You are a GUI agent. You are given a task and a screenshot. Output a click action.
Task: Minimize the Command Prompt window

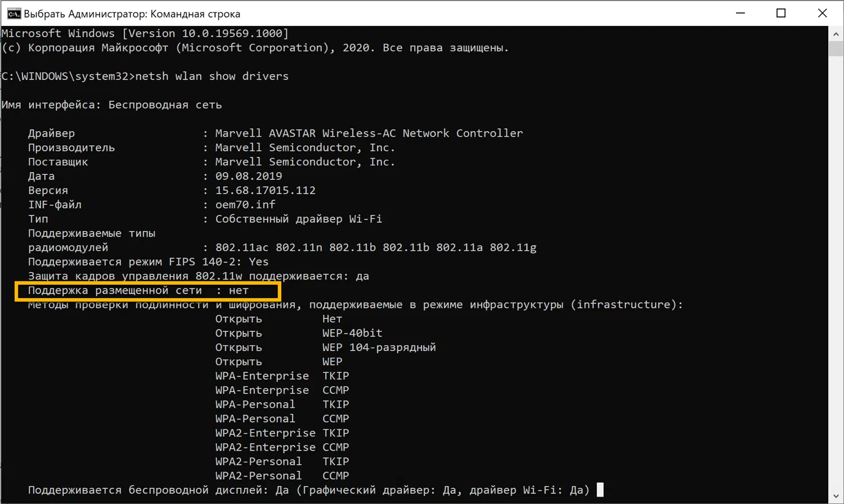point(740,13)
